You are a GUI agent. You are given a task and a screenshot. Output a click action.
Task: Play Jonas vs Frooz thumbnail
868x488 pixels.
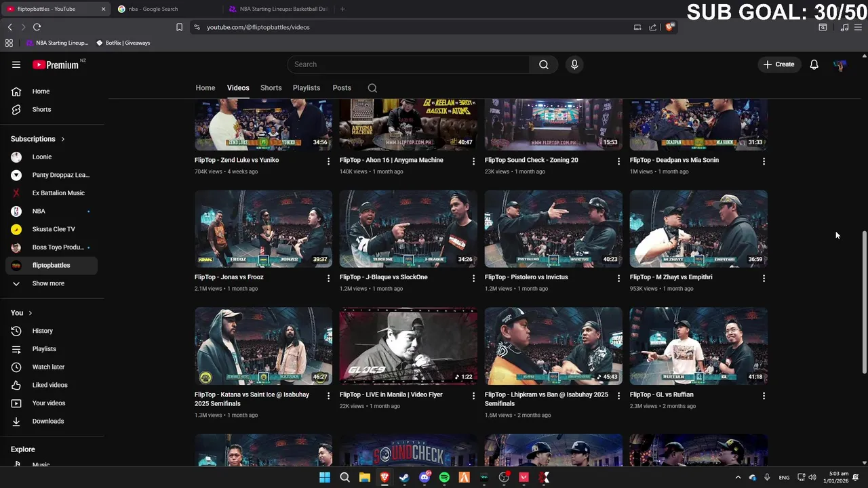(x=263, y=228)
